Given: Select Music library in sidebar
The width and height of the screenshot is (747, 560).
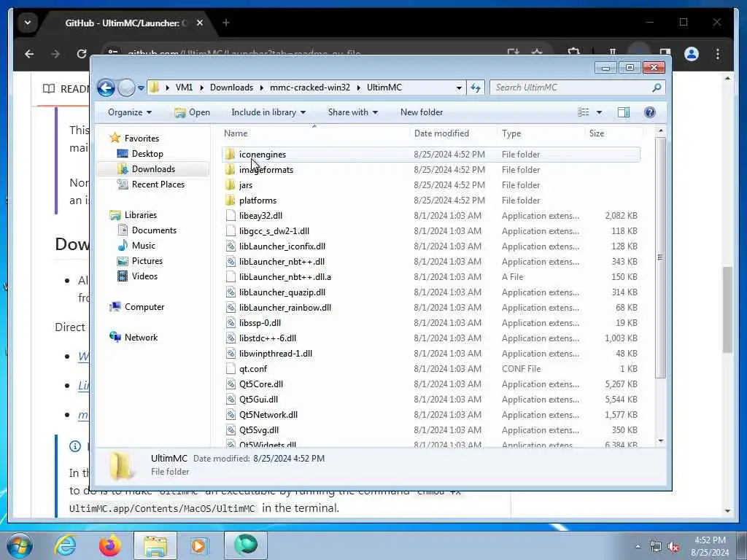Looking at the screenshot, I should pyautogui.click(x=136, y=246).
